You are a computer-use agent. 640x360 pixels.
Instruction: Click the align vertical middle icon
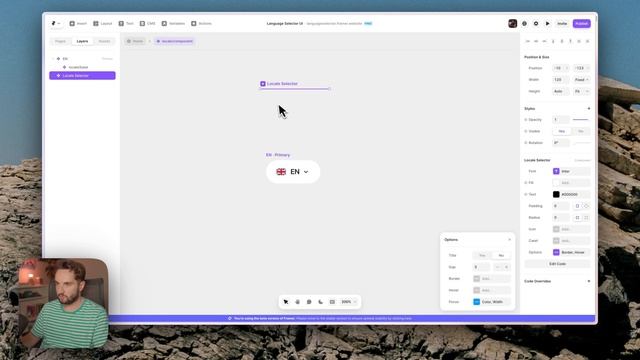[x=562, y=41]
